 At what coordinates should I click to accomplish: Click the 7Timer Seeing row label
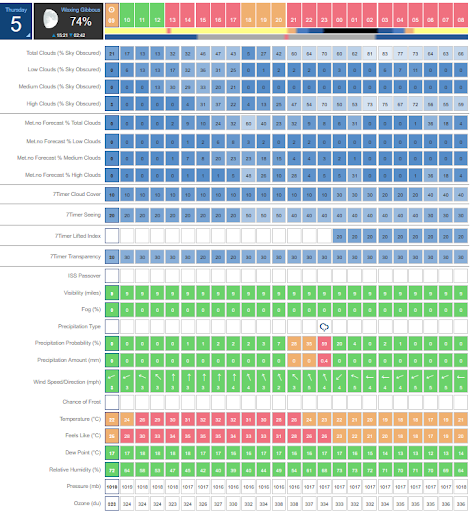click(x=83, y=215)
